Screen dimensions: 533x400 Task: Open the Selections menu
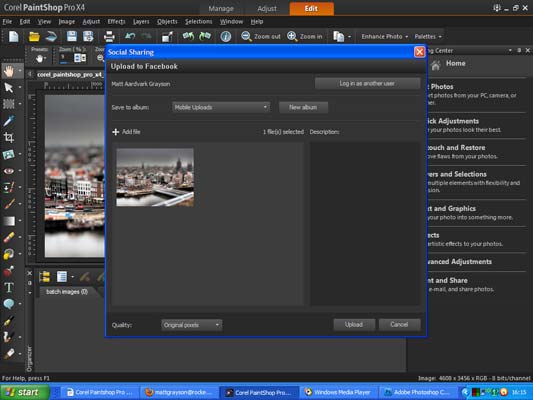pyautogui.click(x=199, y=21)
